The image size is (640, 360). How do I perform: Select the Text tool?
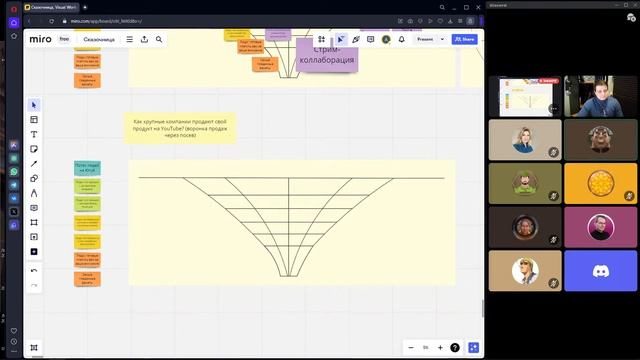pos(34,134)
